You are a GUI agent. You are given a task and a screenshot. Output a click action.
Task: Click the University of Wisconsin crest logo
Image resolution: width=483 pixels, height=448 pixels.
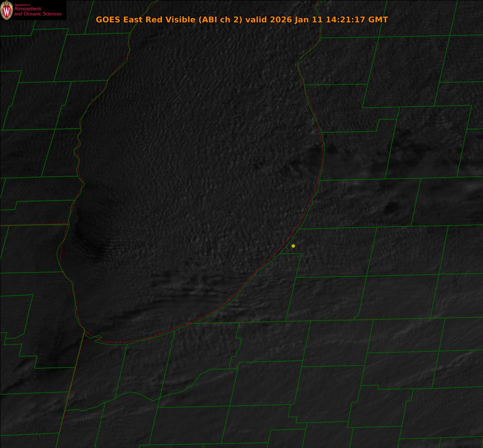point(7,10)
